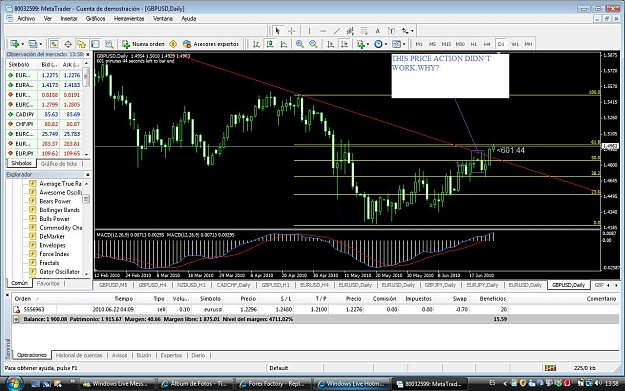The height and width of the screenshot is (391, 625).
Task: Toggle the Market Watch window icon
Action: pyautogui.click(x=54, y=44)
